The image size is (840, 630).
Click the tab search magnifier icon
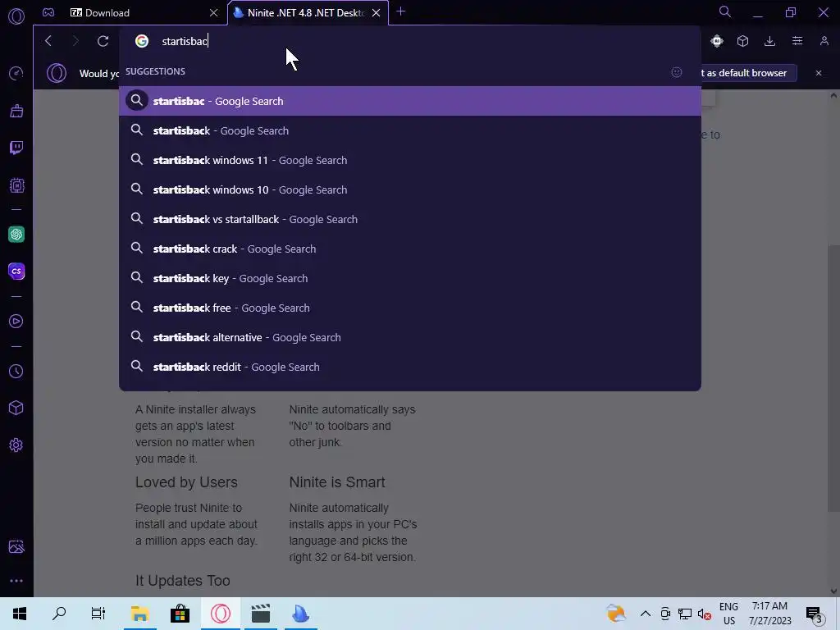[725, 11]
